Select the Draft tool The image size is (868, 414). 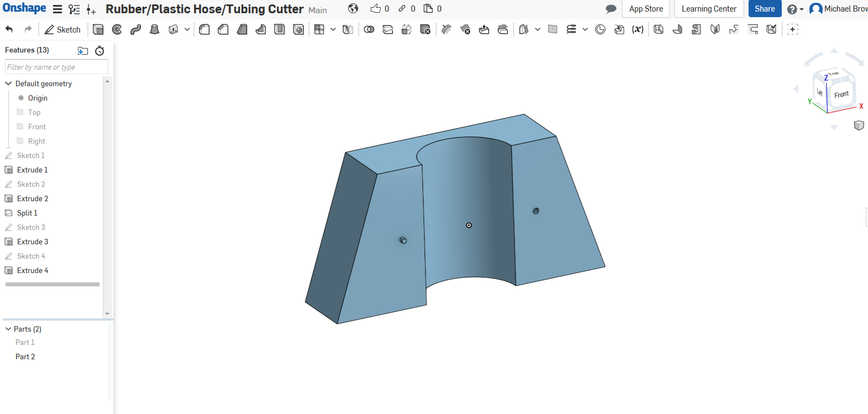point(242,29)
